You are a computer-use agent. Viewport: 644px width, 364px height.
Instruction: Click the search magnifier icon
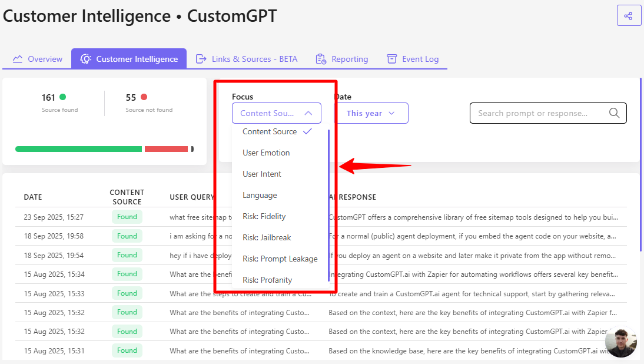(614, 113)
